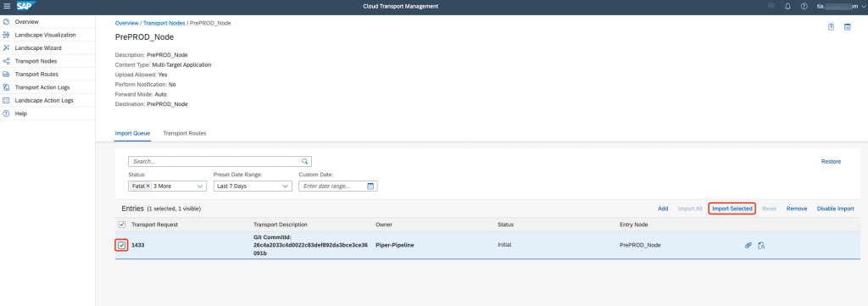868x306 pixels.
Task: Toggle the hamburger navigation menu icon
Action: tap(7, 6)
